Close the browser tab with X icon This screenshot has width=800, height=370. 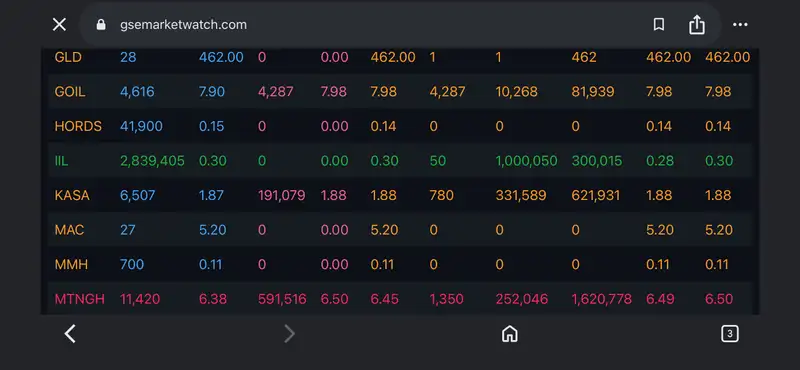pos(59,24)
